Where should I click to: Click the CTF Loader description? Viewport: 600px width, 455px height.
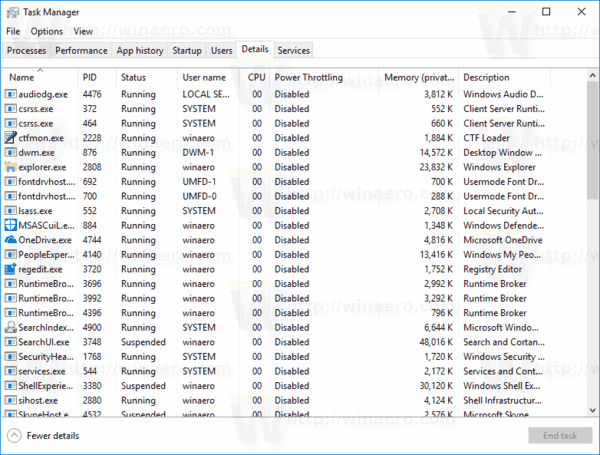[486, 138]
